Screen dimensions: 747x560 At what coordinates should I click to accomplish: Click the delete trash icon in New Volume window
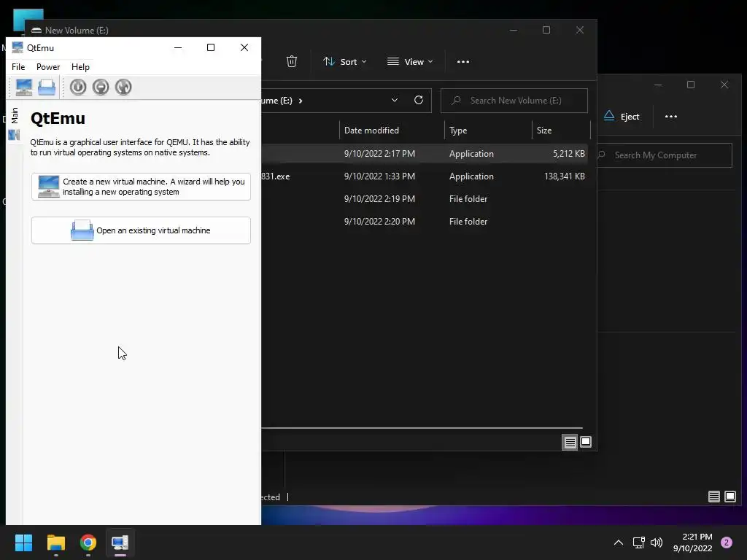click(x=292, y=61)
